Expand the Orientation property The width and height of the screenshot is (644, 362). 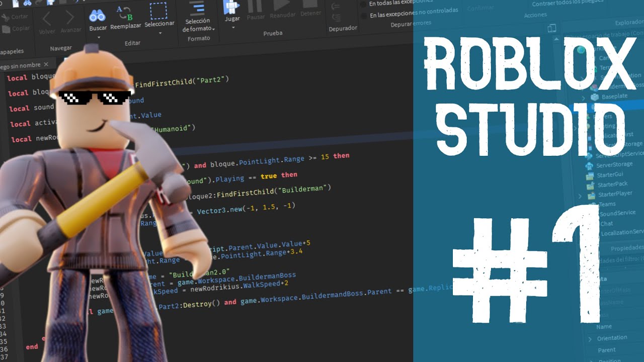[590, 339]
